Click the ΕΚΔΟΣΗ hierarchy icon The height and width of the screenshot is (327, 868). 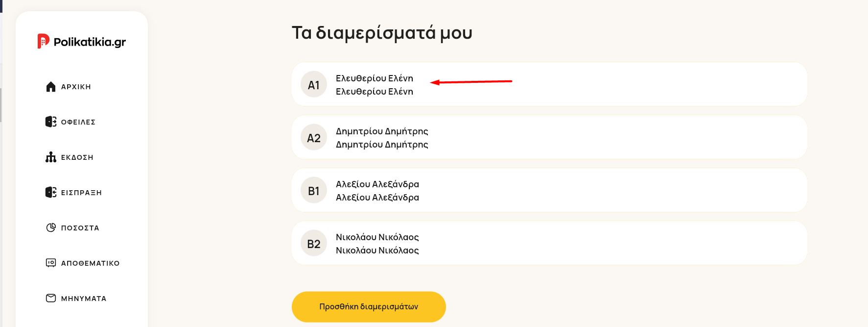click(51, 157)
